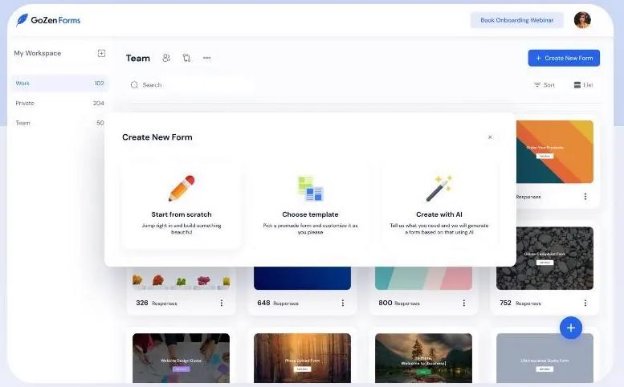Select Start from scratch option
Viewport: 624px width, 387px height.
(181, 205)
